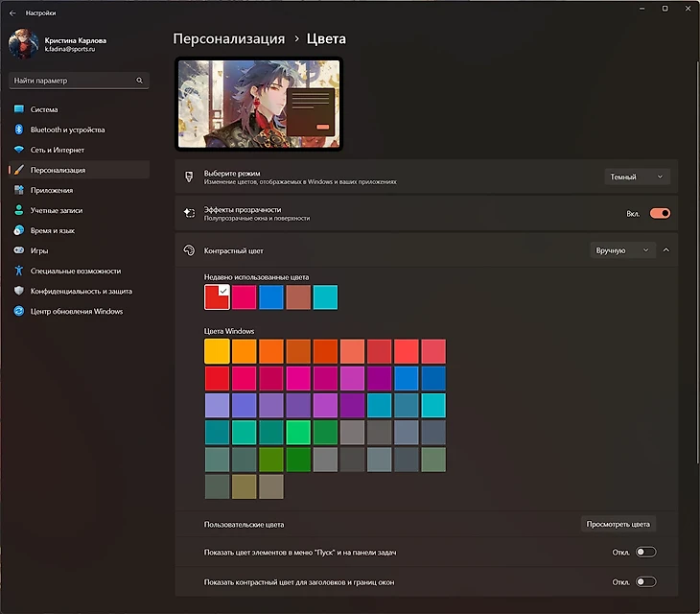Open the Темный mode dropdown
Viewport: 700px width, 614px height.
[637, 177]
